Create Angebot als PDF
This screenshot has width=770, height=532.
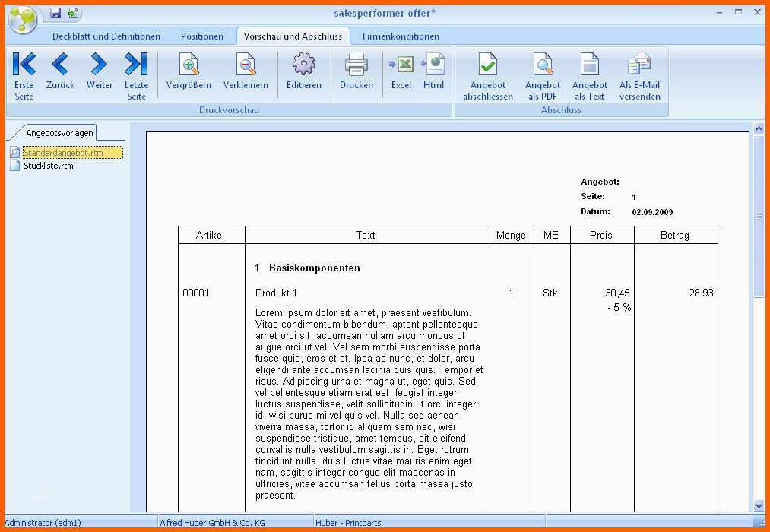pos(543,76)
